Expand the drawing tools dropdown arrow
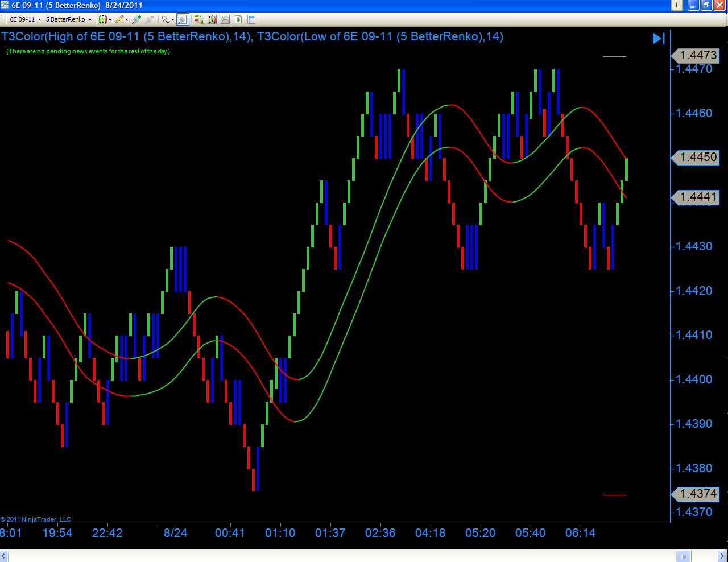The height and width of the screenshot is (562, 728). point(126,19)
